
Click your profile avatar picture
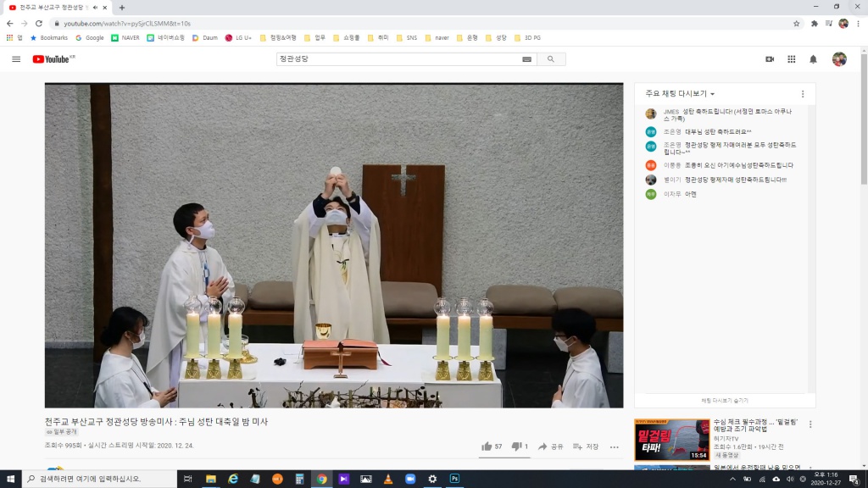pos(837,58)
